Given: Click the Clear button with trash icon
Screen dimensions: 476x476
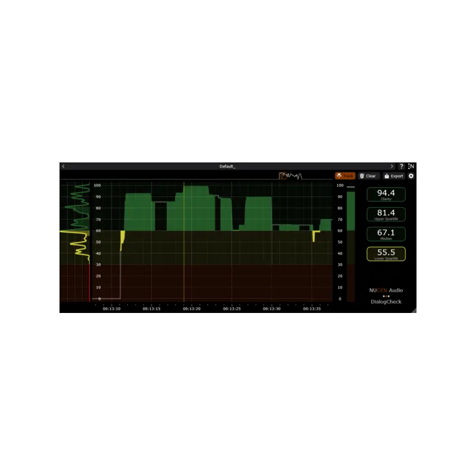Looking at the screenshot, I should coord(368,176).
